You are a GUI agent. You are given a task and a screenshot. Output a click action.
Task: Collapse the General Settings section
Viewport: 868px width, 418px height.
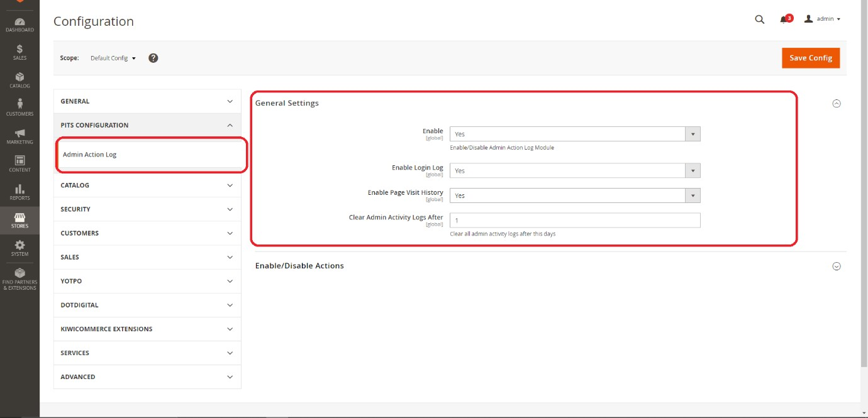point(836,104)
